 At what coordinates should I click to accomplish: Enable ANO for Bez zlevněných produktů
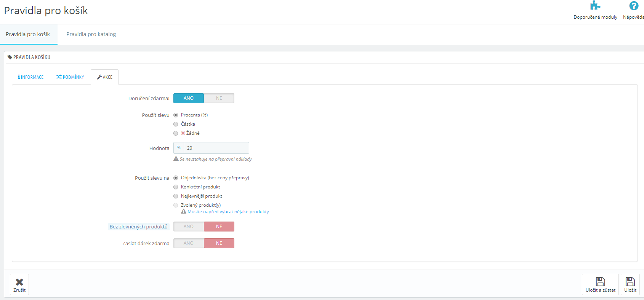(189, 227)
